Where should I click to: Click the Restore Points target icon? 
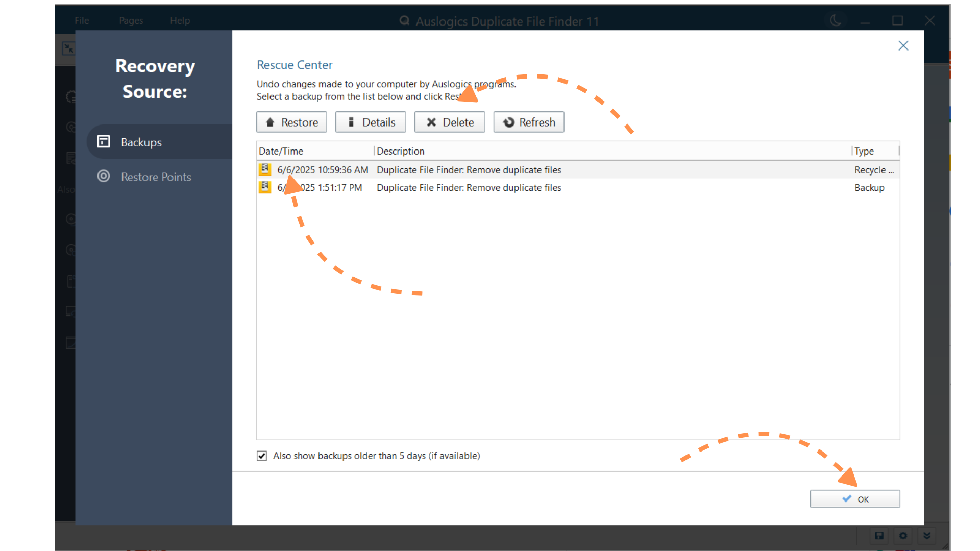[104, 177]
